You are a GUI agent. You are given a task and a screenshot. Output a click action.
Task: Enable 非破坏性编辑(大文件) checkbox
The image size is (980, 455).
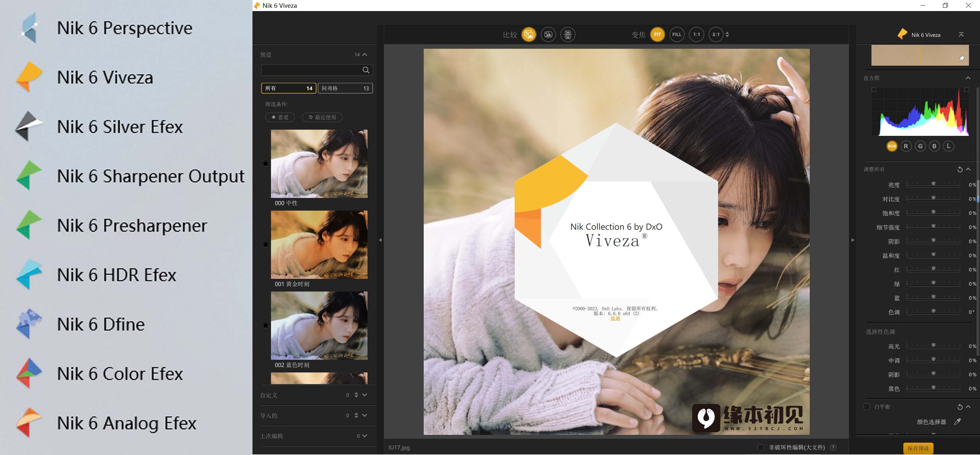(x=760, y=448)
